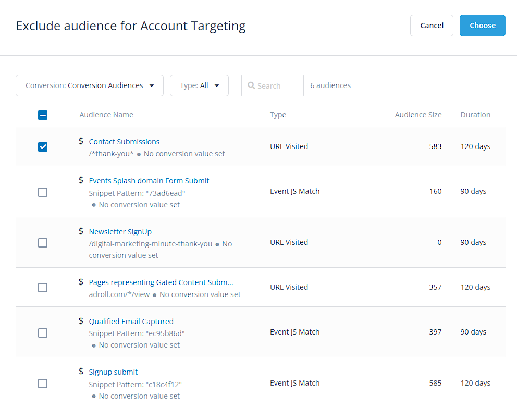Screen dimensions: 517x420
Task: Click dollar icon beside Events Splash domain Form Submit
Action: pyautogui.click(x=81, y=180)
